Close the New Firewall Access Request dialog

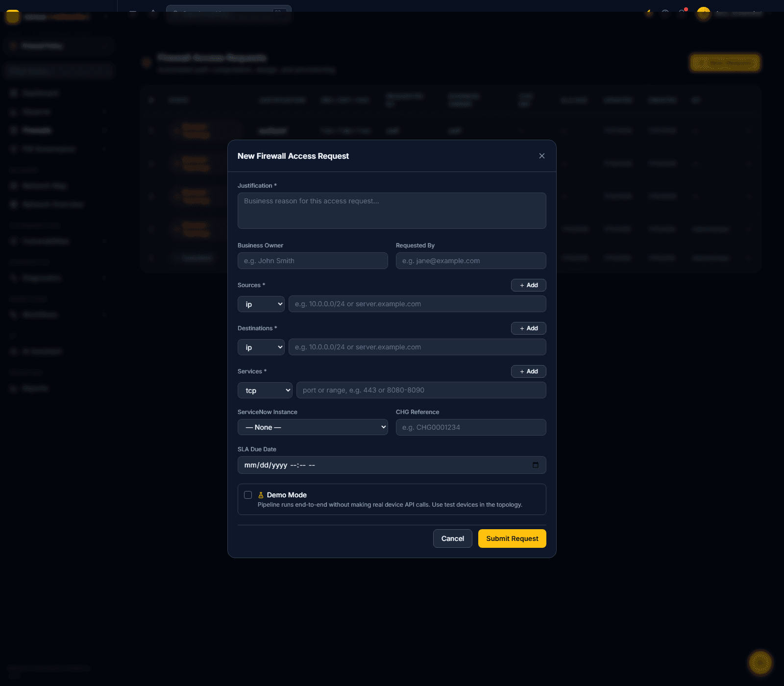[541, 156]
